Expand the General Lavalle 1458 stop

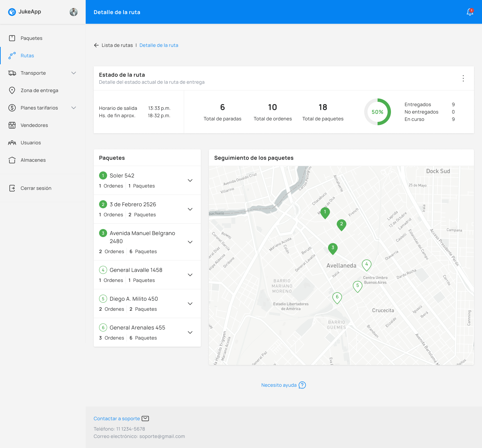click(x=190, y=275)
